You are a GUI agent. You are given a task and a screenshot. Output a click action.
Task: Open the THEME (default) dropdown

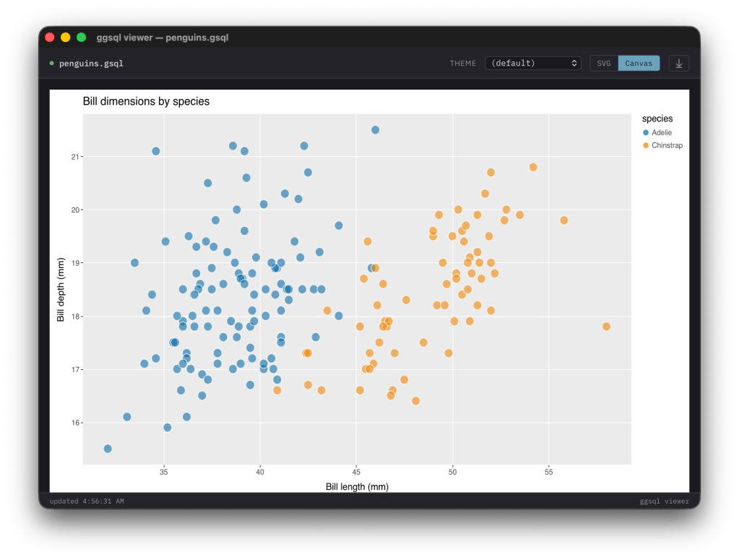[x=533, y=64]
